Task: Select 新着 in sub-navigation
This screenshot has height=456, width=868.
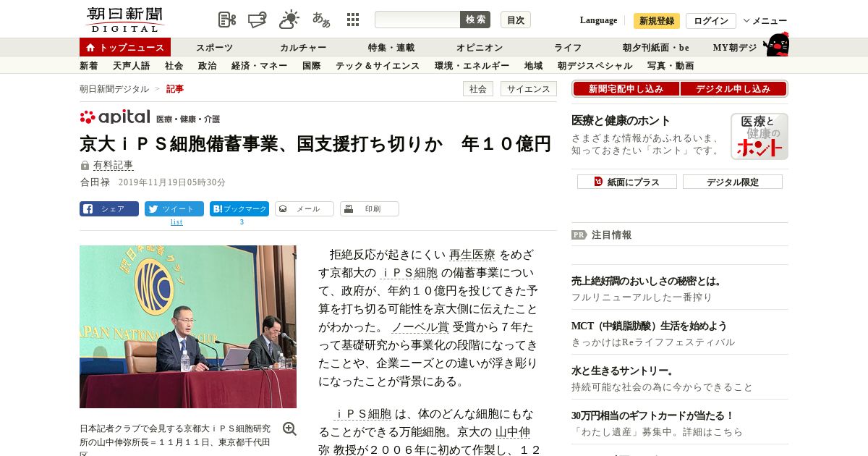Action: coord(88,66)
